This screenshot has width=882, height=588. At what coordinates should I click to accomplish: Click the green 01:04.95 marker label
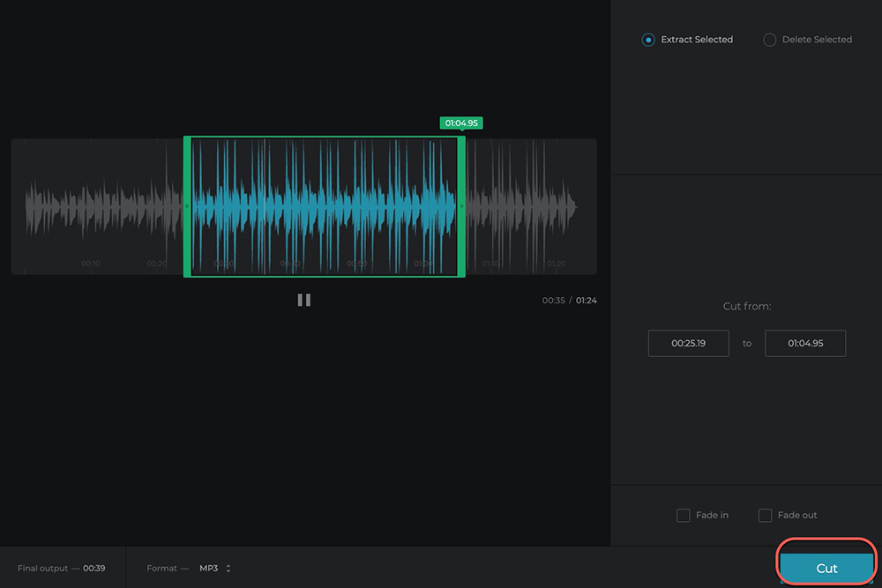click(x=461, y=123)
